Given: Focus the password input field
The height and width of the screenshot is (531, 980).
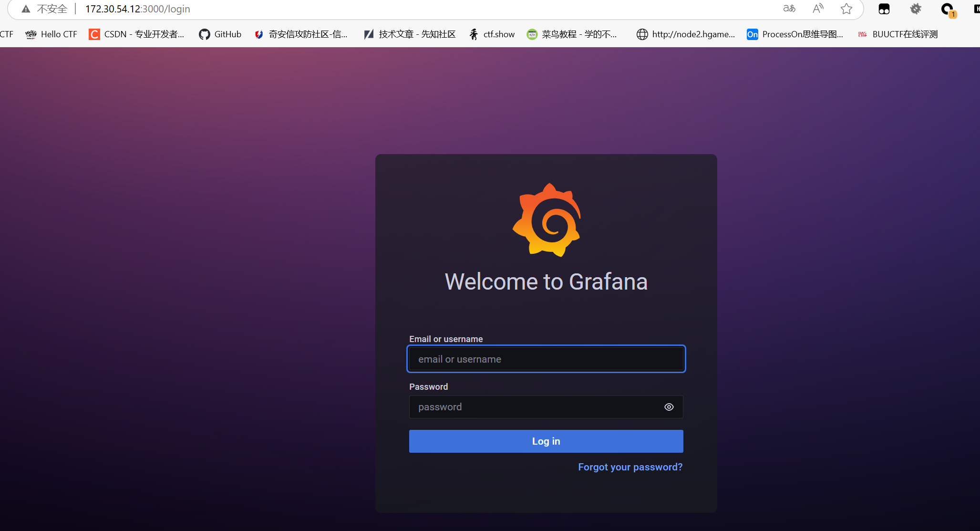Looking at the screenshot, I should pos(546,407).
